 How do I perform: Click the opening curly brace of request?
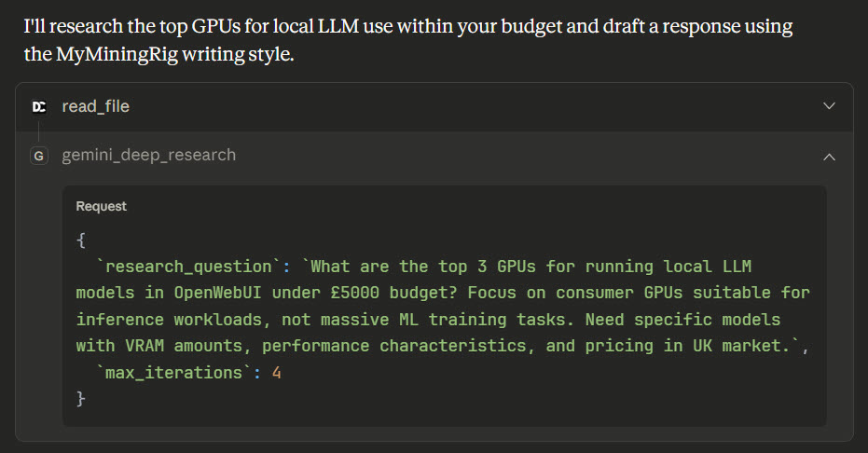point(81,240)
